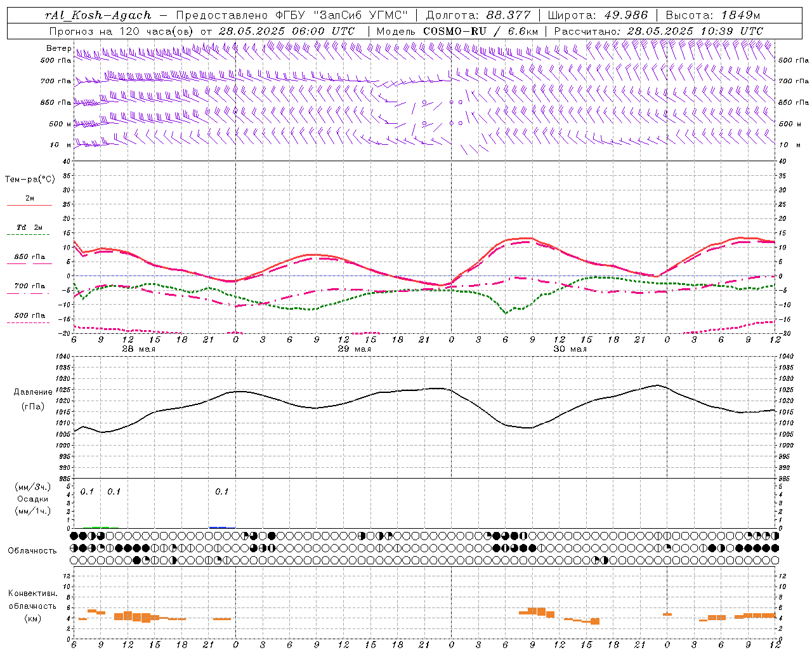Click the Тем-ра(°C) axis title

coord(30,180)
